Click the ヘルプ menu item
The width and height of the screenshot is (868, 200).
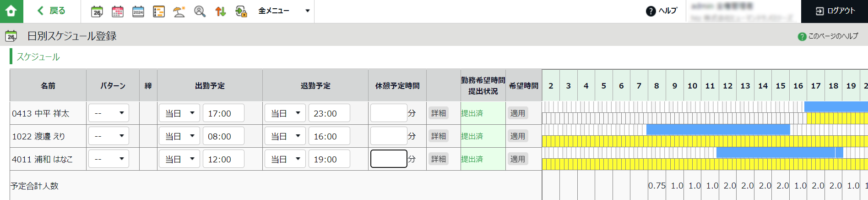click(662, 11)
